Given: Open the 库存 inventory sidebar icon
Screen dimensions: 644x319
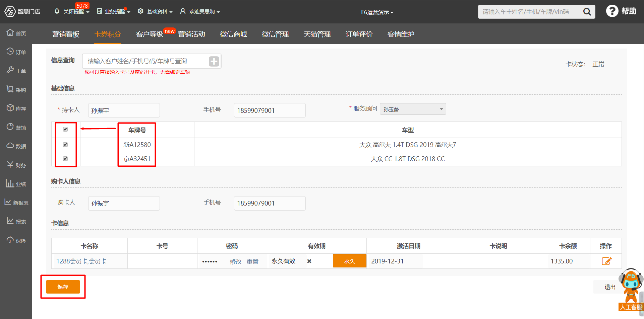Looking at the screenshot, I should point(10,108).
